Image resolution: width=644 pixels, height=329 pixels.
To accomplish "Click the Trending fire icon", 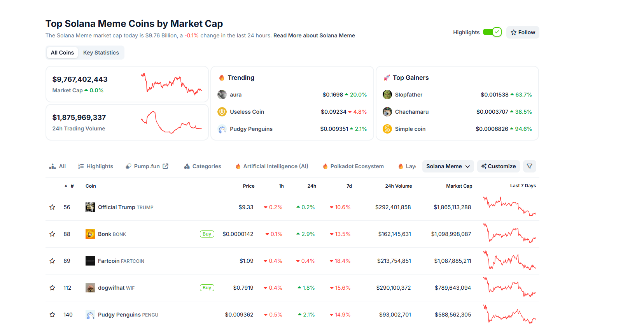I will tap(222, 77).
